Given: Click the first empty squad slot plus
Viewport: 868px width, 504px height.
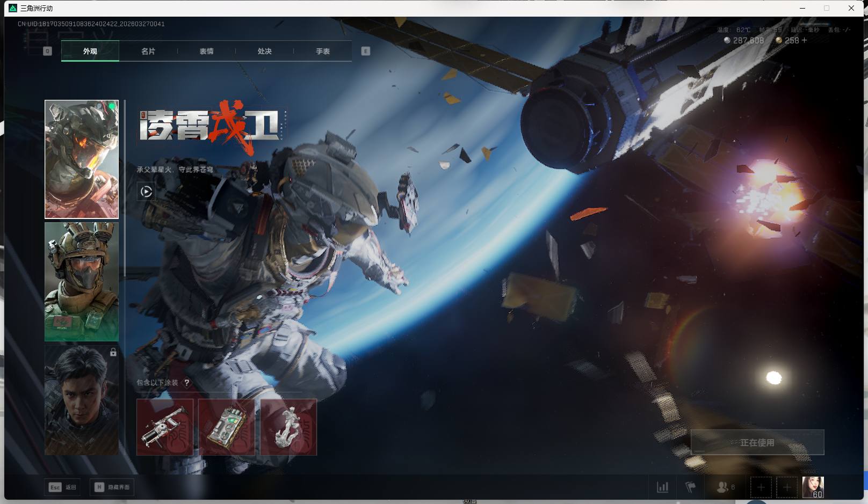Looking at the screenshot, I should 761,487.
